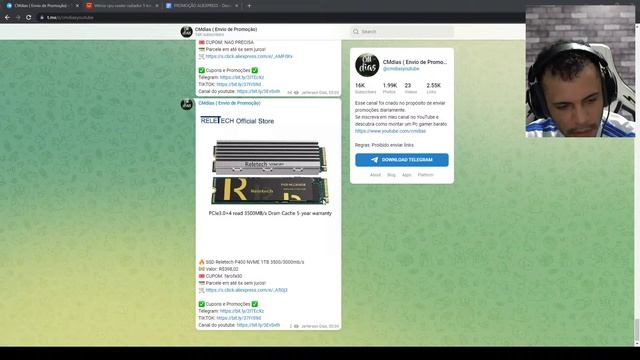Viewport: 640px width, 360px height.
Task: Click the browser forward arrow
Action: coord(18,18)
